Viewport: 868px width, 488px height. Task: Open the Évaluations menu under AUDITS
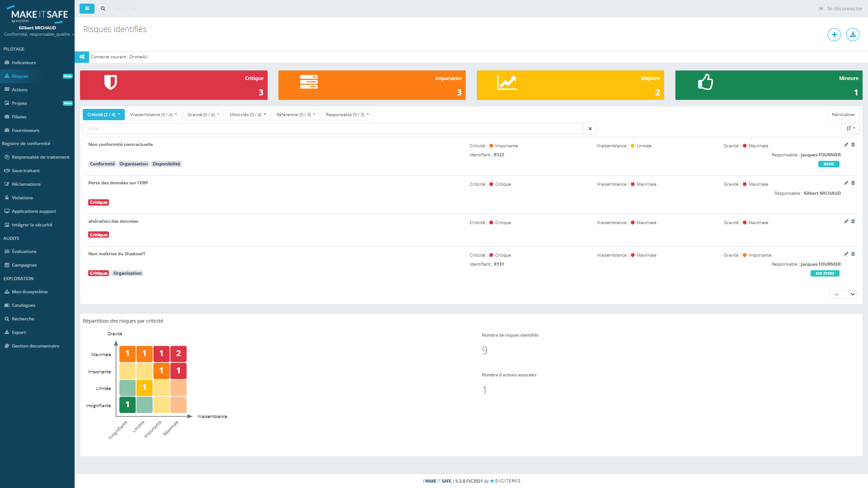coord(24,251)
